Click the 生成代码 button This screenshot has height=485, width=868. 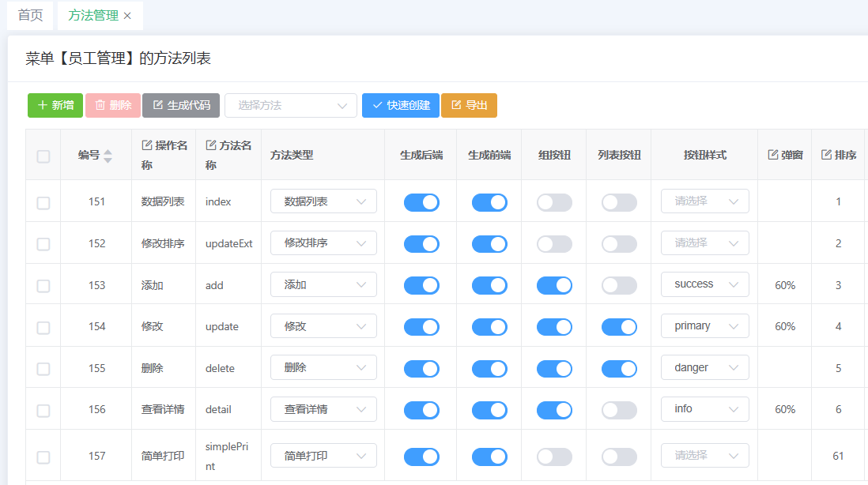(181, 105)
